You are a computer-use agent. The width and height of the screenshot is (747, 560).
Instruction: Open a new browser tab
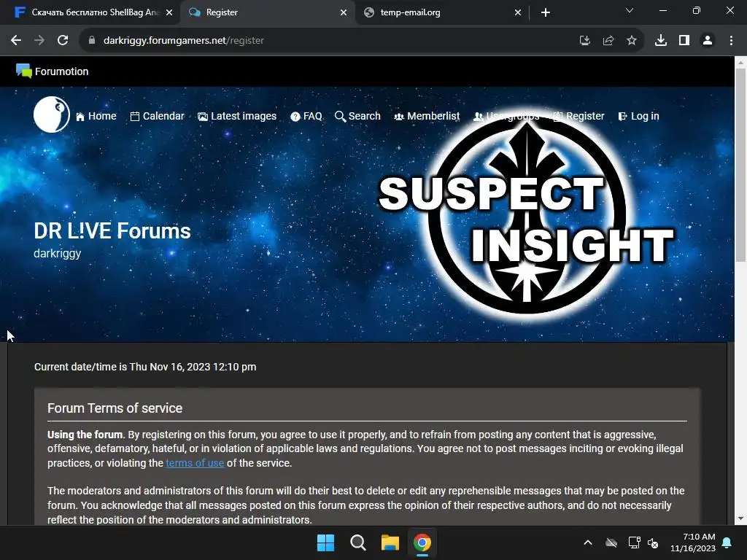546,12
